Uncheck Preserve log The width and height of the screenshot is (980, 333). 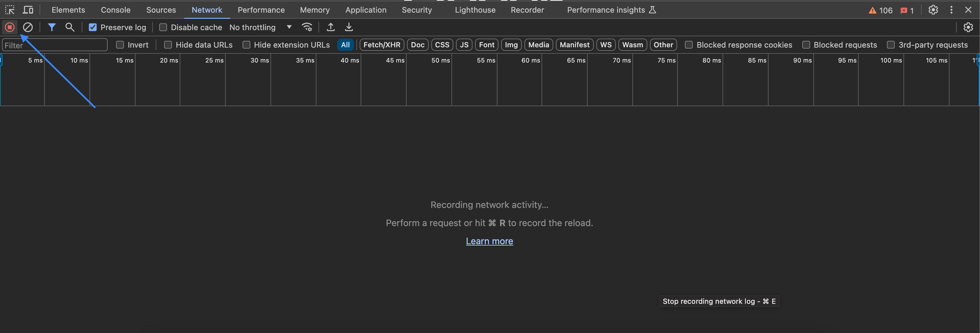tap(93, 27)
